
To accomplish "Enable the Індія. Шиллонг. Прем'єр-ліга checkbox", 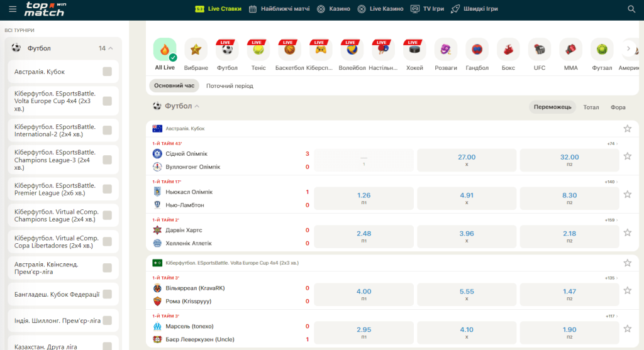I will click(x=107, y=320).
